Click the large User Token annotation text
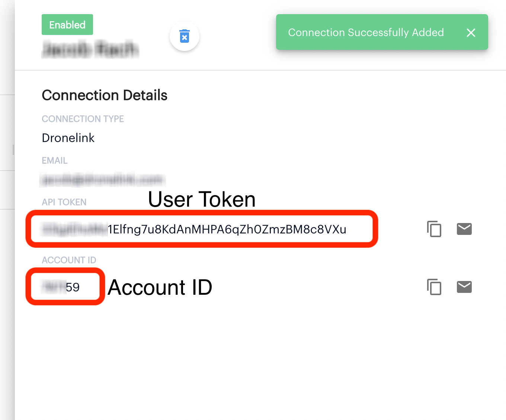This screenshot has height=420, width=506. pos(202,200)
